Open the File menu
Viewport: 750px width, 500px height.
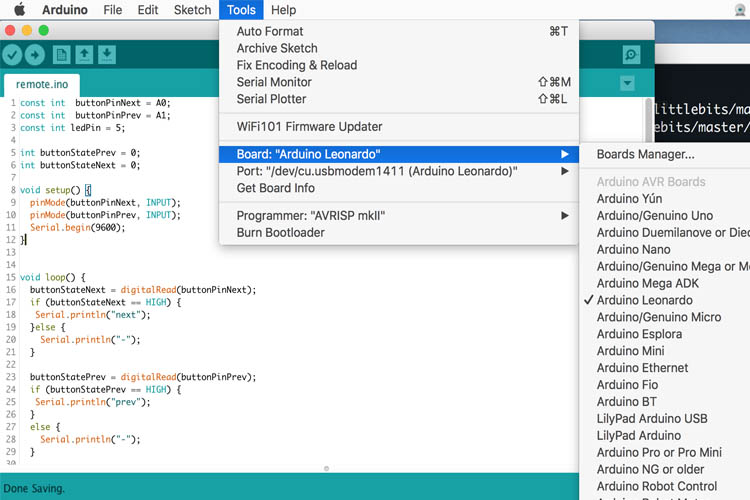112,10
